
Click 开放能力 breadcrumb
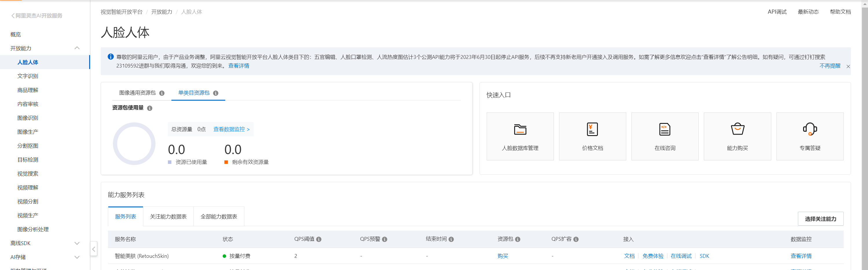(161, 12)
